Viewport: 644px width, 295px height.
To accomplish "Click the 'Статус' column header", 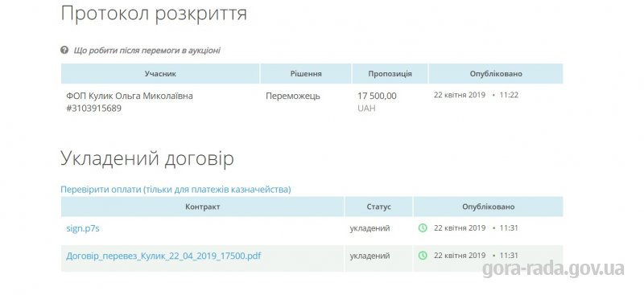I will [378, 207].
